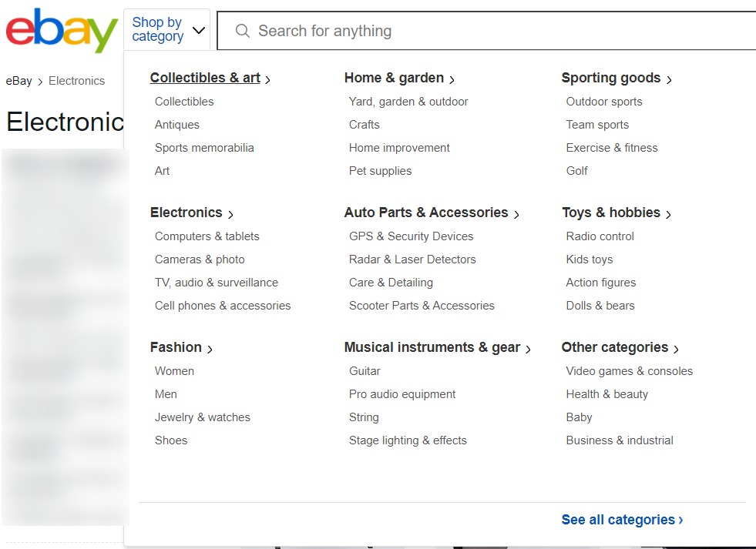Open Cell phones & accessories
The width and height of the screenshot is (756, 549).
(x=223, y=306)
